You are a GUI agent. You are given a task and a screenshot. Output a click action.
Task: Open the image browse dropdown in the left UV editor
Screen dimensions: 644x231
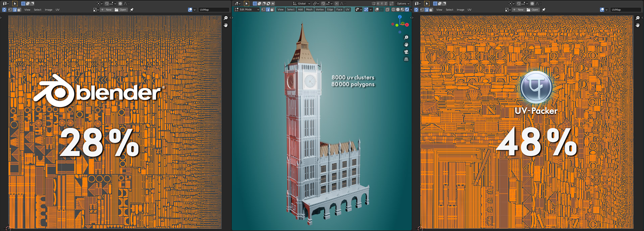tap(96, 10)
